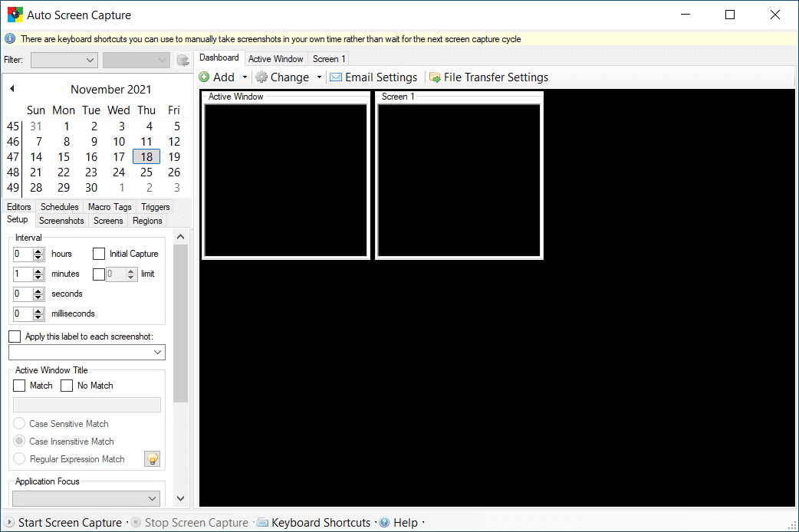Enable the Initial Capture checkbox
The width and height of the screenshot is (799, 532).
pyautogui.click(x=99, y=254)
